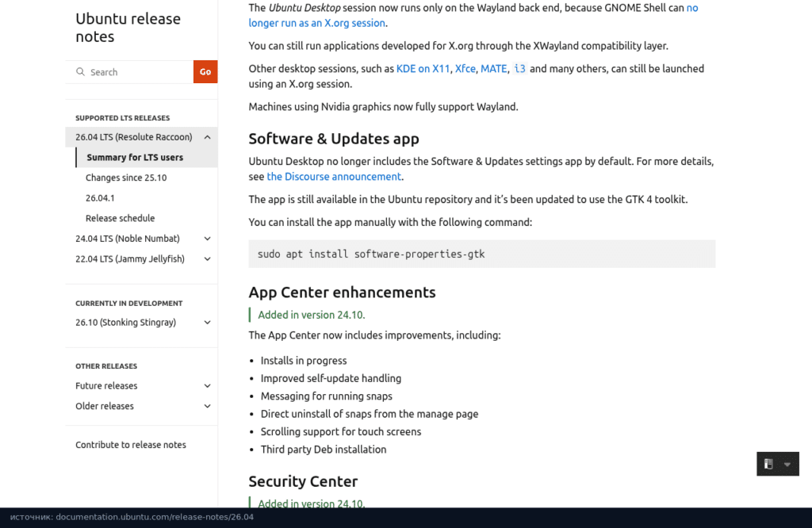Open Release schedule page
Image resolution: width=812 pixels, height=528 pixels.
click(121, 218)
